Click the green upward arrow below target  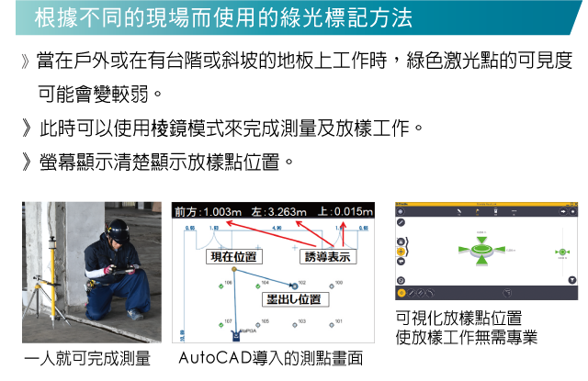pos(481,260)
